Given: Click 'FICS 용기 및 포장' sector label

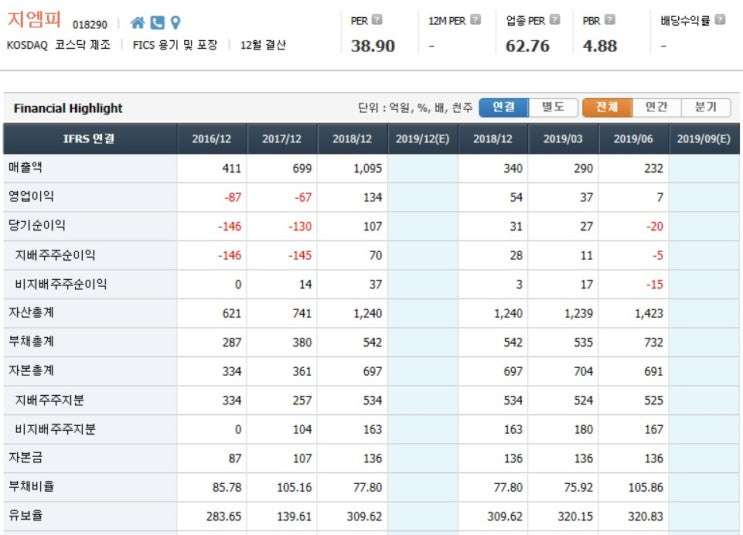Looking at the screenshot, I should 175,45.
